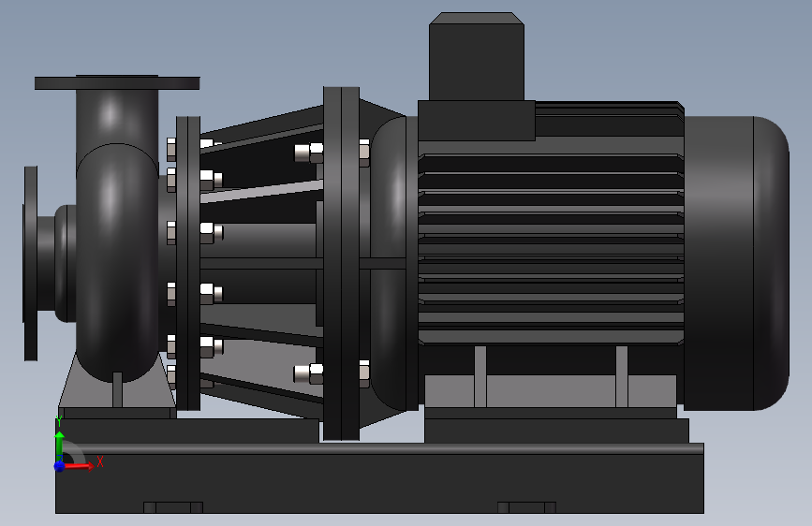
Task: Select the base frame skid
Action: 379,478
